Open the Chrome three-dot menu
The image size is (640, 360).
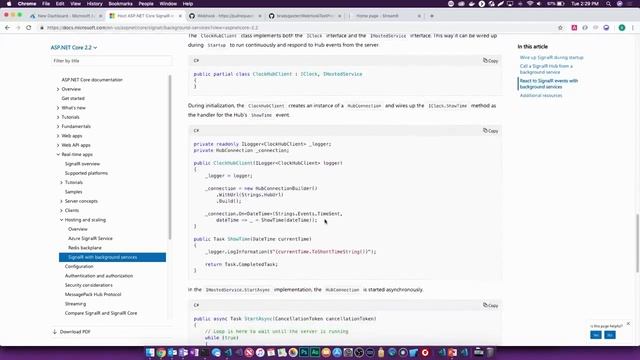(633, 28)
